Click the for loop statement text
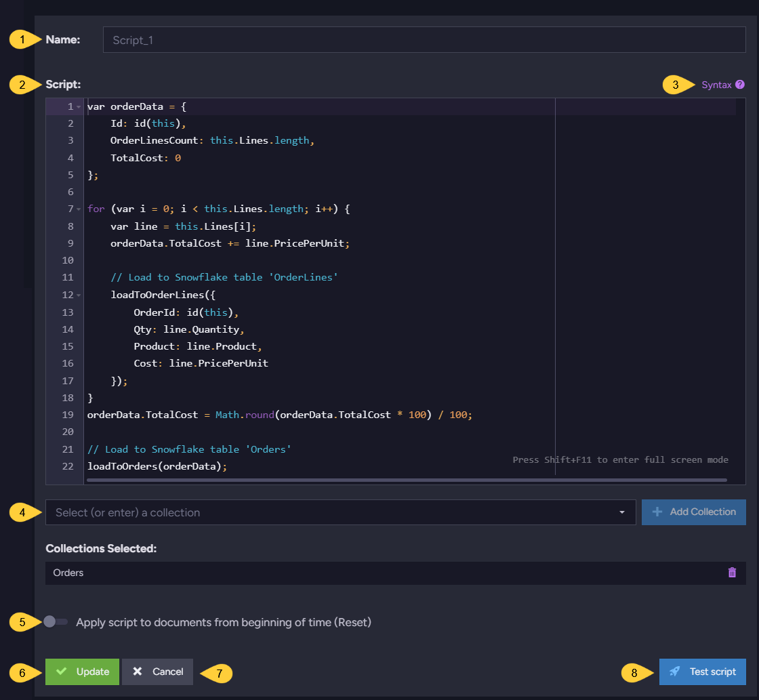 pyautogui.click(x=218, y=209)
